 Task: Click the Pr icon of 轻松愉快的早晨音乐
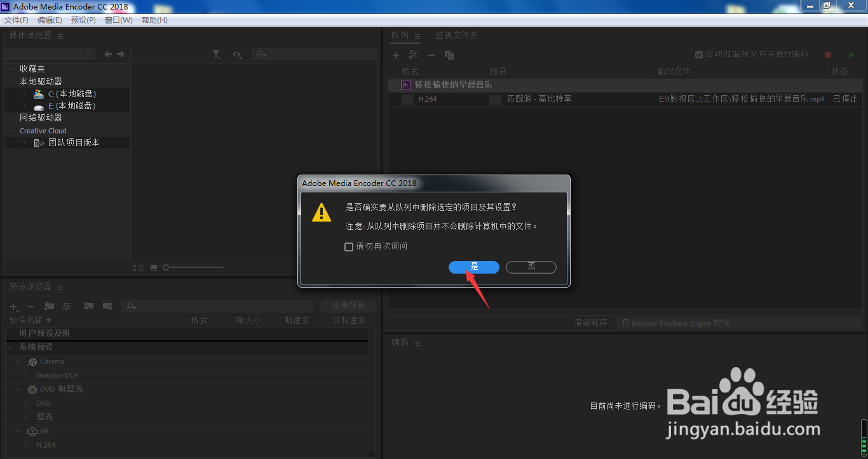click(x=406, y=85)
